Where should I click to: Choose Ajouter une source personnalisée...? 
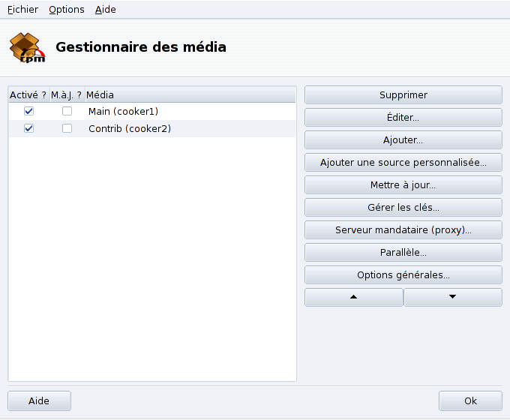pyautogui.click(x=403, y=163)
